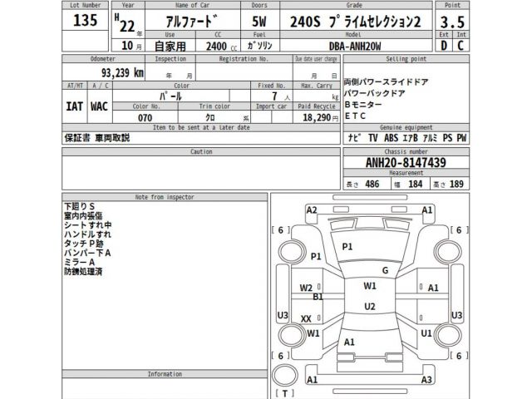
Task: Select selling point Bモニター
Action: click(x=362, y=105)
